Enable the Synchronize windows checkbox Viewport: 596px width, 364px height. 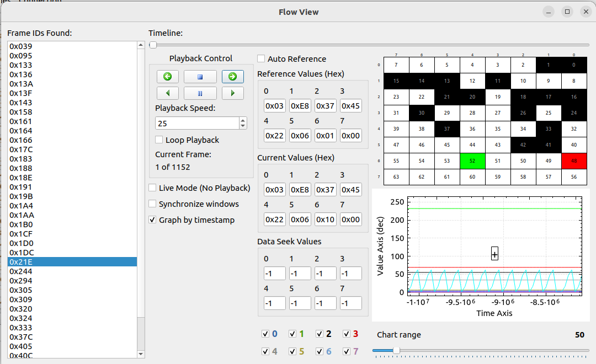[x=152, y=204]
